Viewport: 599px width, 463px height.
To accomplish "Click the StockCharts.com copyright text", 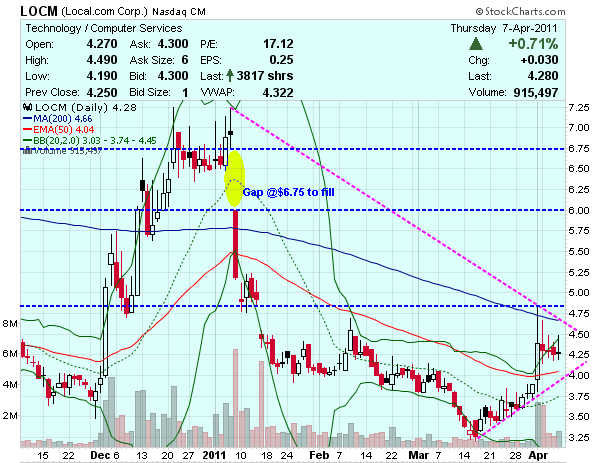I will (521, 11).
